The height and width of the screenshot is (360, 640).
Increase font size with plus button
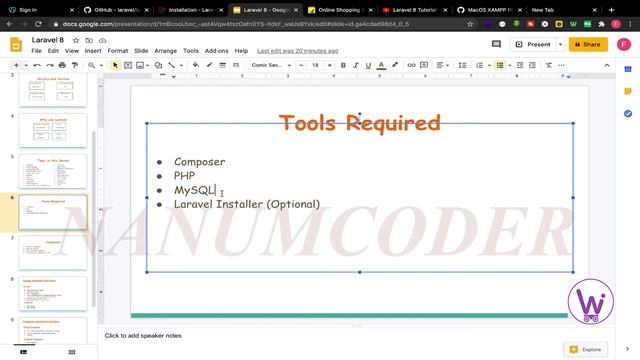[x=329, y=65]
